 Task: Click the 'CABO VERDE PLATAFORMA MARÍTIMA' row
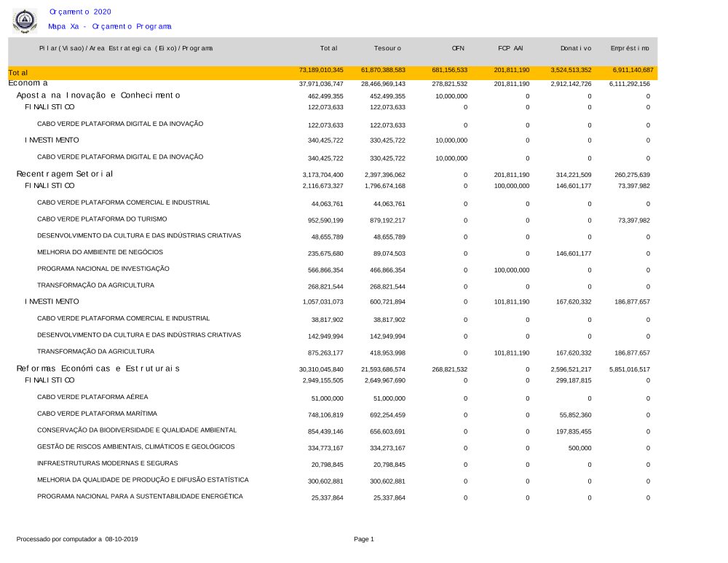(x=97, y=413)
